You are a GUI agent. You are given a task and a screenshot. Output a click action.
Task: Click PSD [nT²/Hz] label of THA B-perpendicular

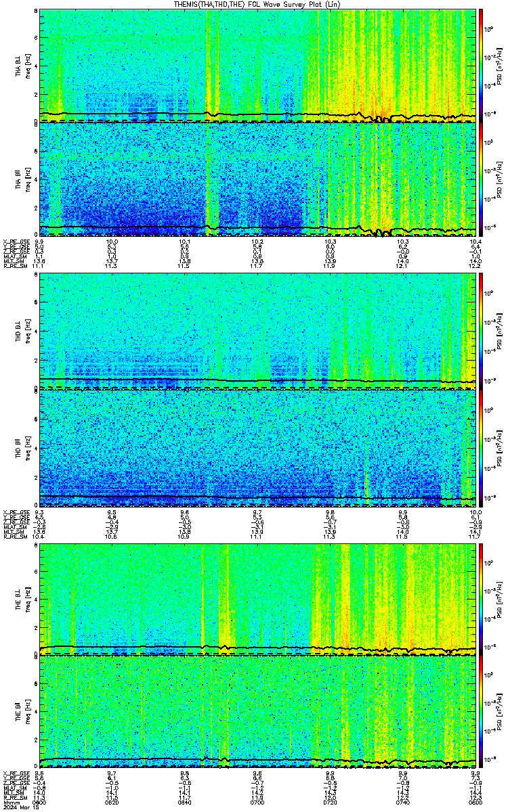point(500,66)
